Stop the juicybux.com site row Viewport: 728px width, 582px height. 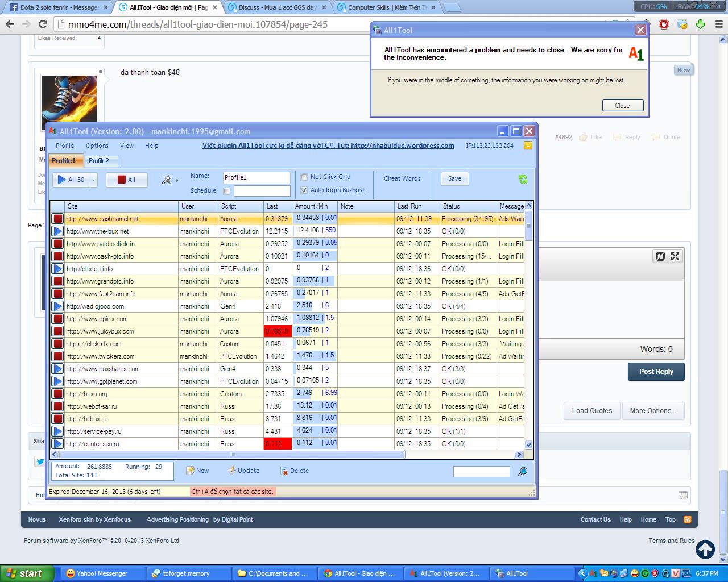(x=57, y=331)
